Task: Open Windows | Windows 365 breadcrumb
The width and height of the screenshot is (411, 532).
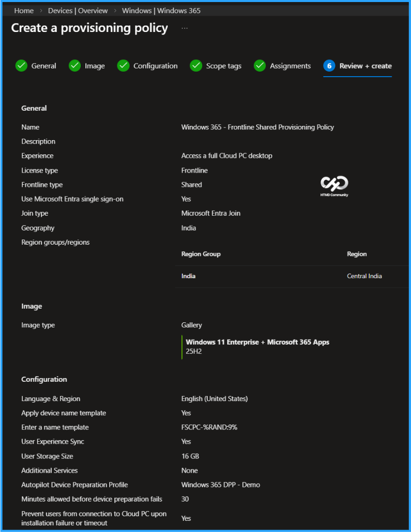Action: pyautogui.click(x=162, y=11)
